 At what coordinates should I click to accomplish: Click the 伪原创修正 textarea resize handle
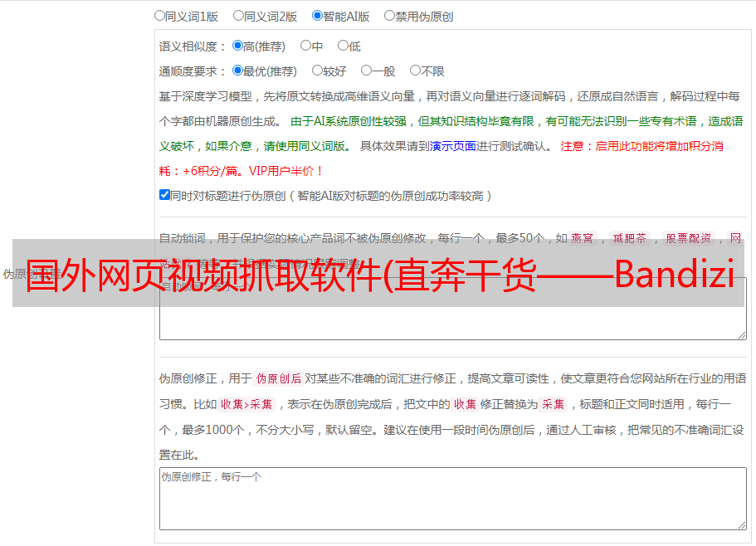742,525
